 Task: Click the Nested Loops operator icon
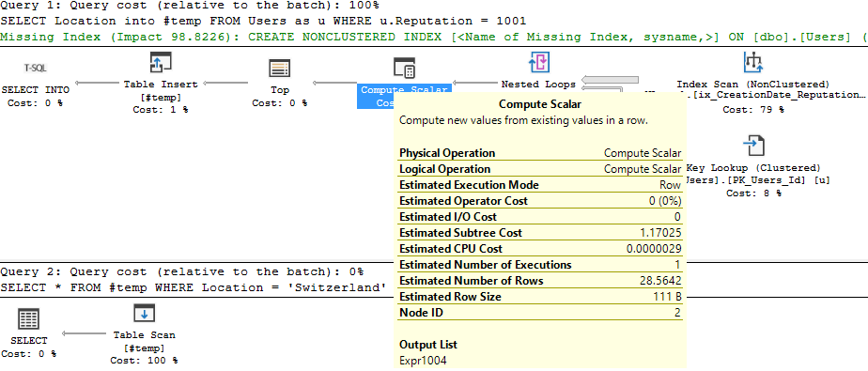(x=538, y=63)
